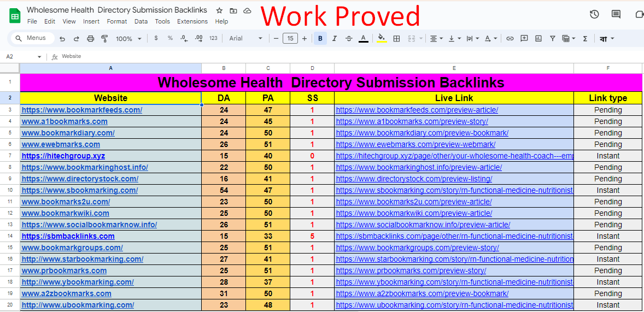Open the version history clock icon
The image size is (644, 312).
tap(594, 15)
